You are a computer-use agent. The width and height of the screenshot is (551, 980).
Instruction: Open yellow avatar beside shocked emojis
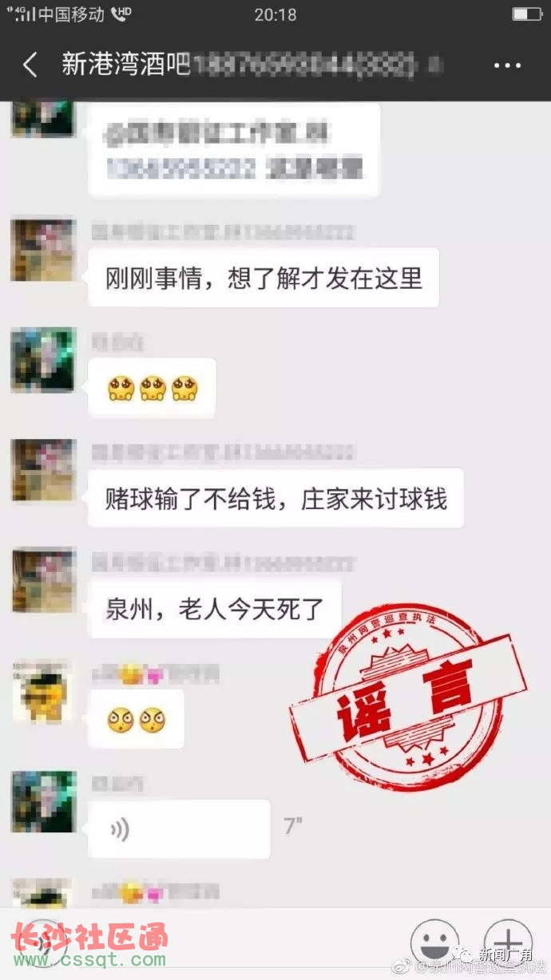tap(42, 691)
